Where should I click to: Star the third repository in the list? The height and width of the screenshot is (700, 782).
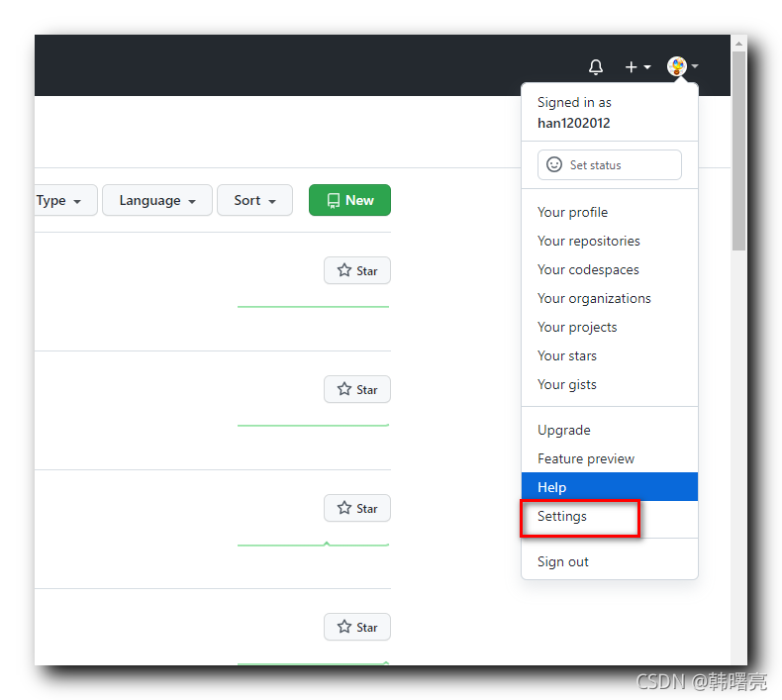pos(357,508)
